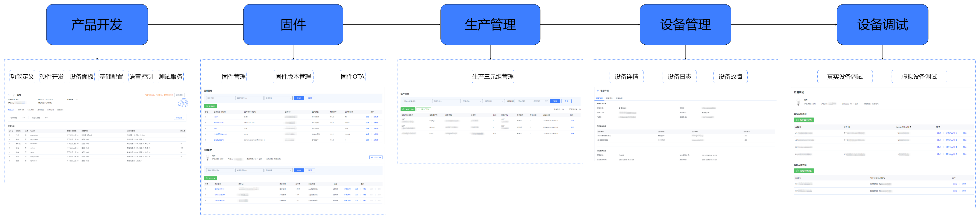The width and height of the screenshot is (980, 219).
Task: Click the green 新增OTA button
Action: point(211,178)
